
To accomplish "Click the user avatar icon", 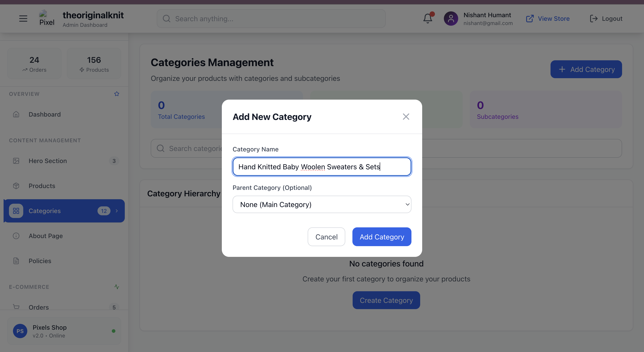I will [x=451, y=19].
